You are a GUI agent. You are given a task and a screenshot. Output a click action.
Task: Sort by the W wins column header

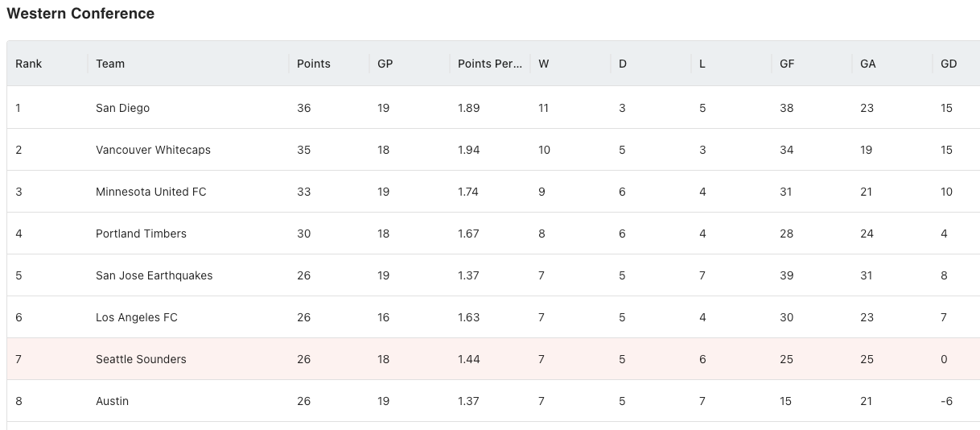click(570, 64)
